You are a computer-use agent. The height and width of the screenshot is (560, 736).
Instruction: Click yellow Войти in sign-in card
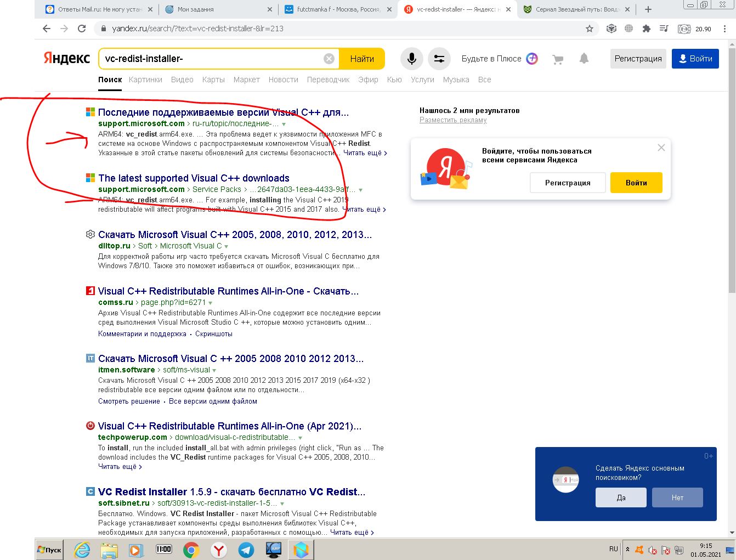tap(636, 183)
